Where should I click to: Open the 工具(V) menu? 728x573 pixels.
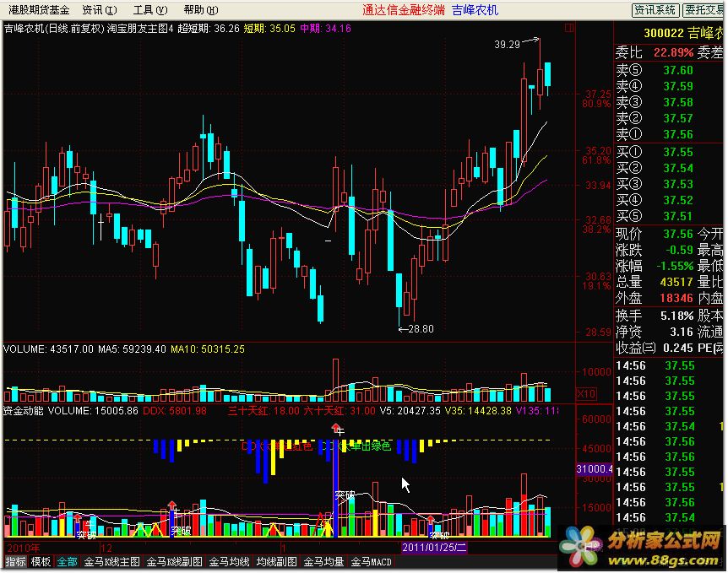[150, 10]
